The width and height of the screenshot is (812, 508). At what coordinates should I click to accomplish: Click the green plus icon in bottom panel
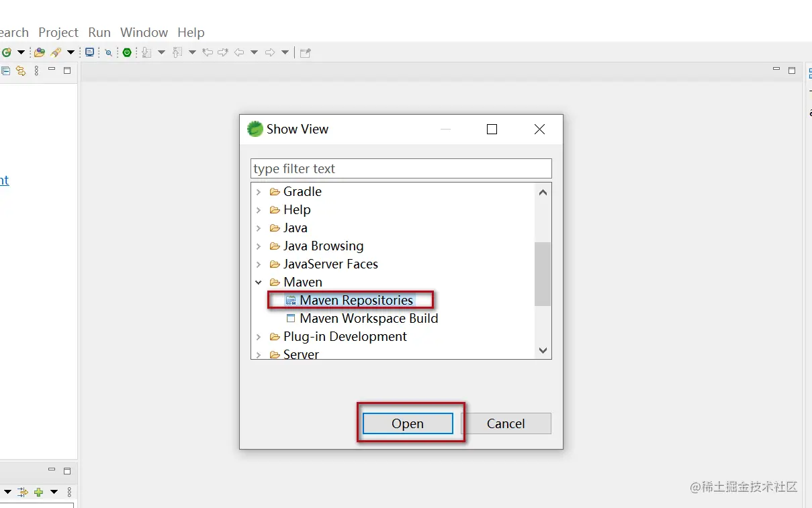39,492
